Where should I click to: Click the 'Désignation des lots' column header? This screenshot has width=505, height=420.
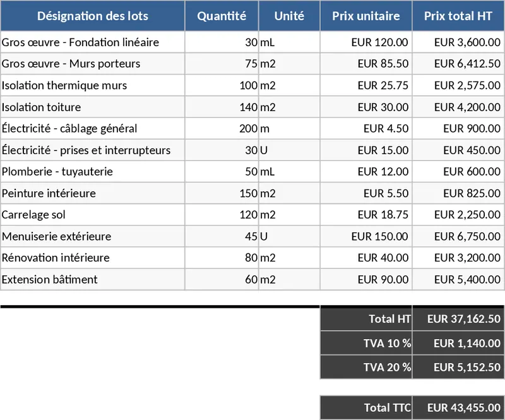92,16
